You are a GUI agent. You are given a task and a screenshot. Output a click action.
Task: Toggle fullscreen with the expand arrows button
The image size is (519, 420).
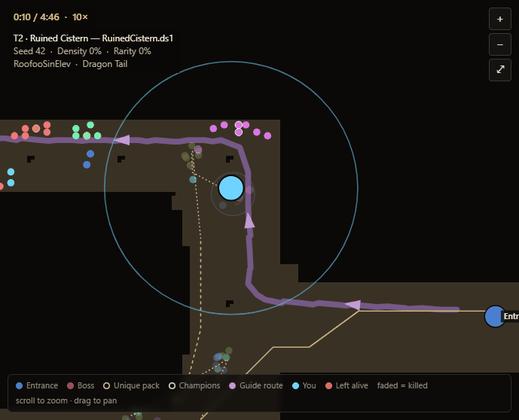tap(500, 70)
